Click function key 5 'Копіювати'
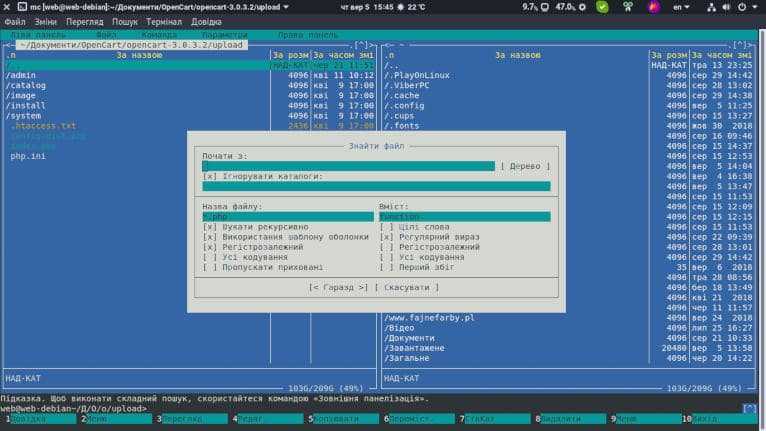The image size is (766, 431). pyautogui.click(x=343, y=419)
